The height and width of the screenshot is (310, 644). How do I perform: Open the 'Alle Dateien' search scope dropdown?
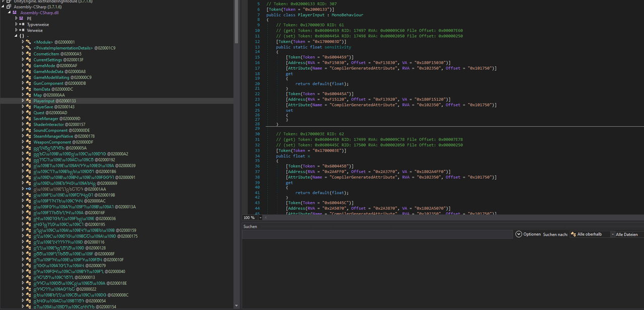[629, 235]
